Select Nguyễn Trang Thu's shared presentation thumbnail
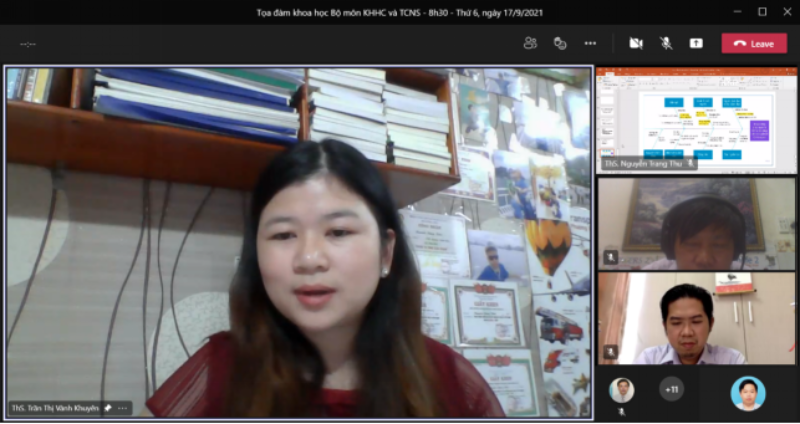 coord(696,115)
